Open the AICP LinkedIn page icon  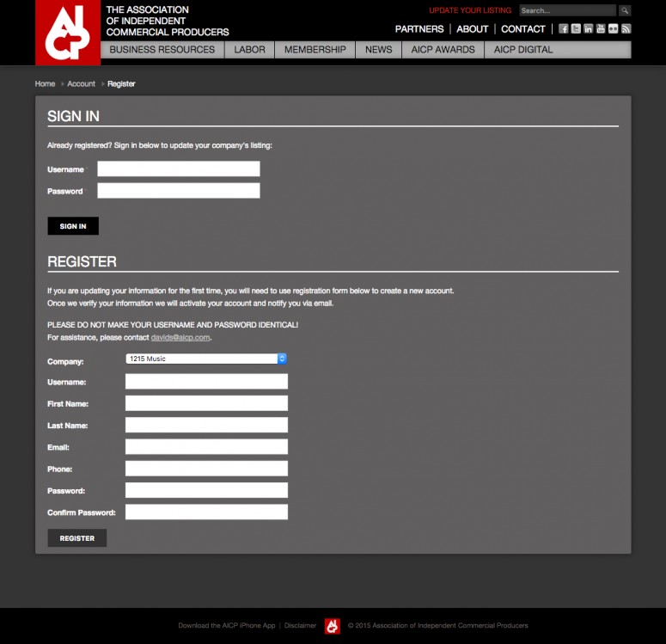point(588,28)
